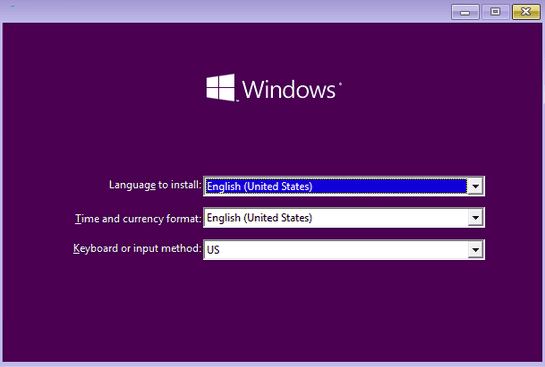Click the "Time and currency format:" label

click(x=138, y=219)
